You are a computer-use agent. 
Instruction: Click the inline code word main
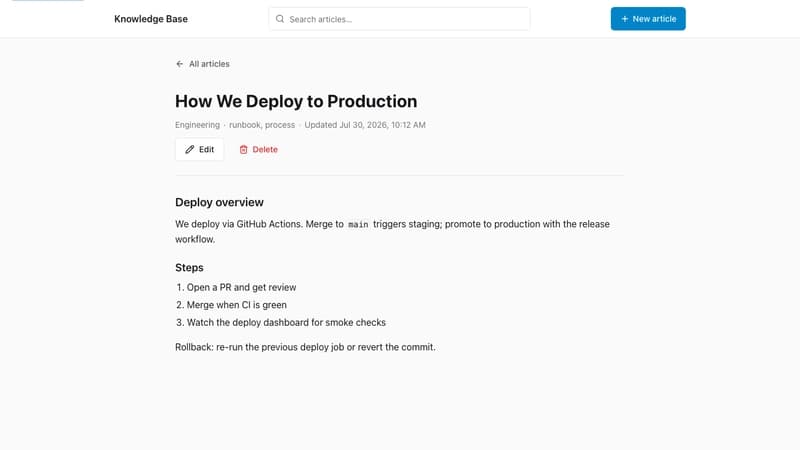(x=358, y=224)
